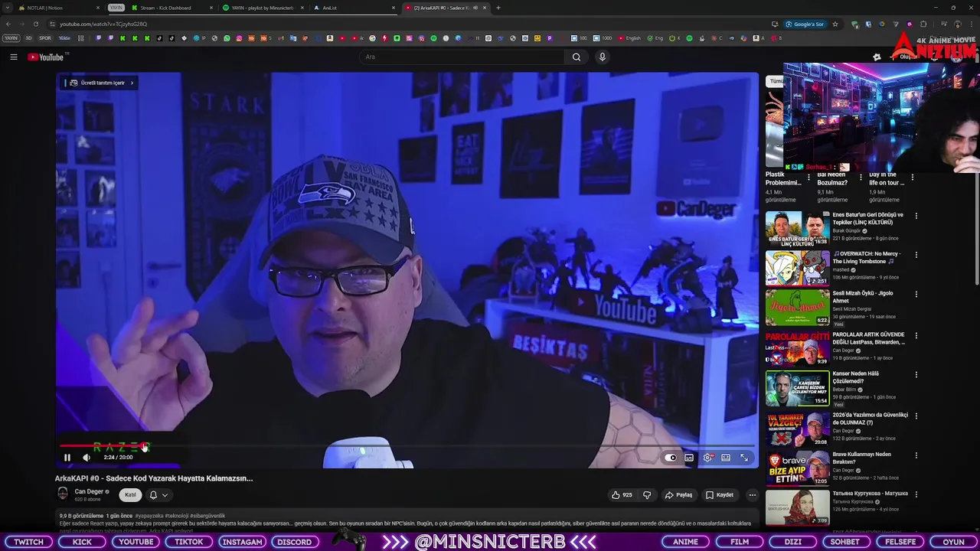Share the video via Paylaş button
Viewport: 980px width, 551px height.
[x=678, y=495]
